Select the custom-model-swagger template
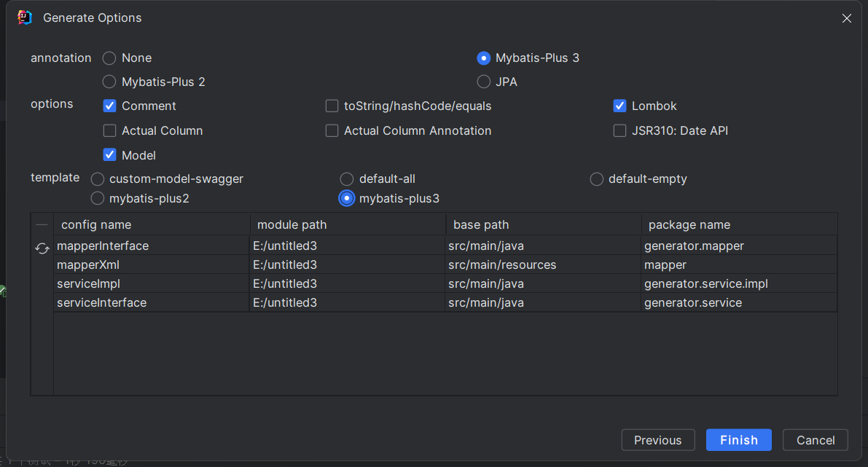This screenshot has height=467, width=868. pos(98,179)
